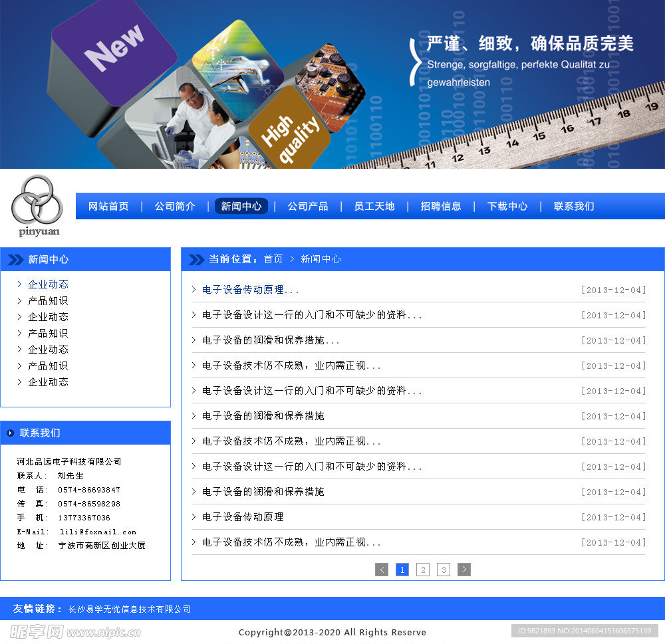Go to next page arrow button
Screen dimensions: 665x644
tap(464, 570)
